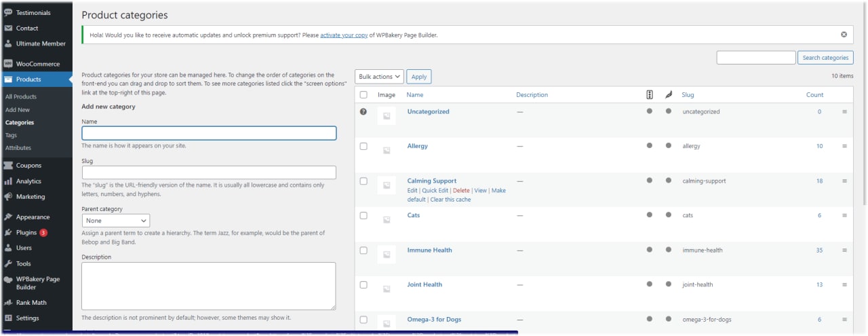Check the Calming Support category checkbox
868x336 pixels.
[363, 181]
